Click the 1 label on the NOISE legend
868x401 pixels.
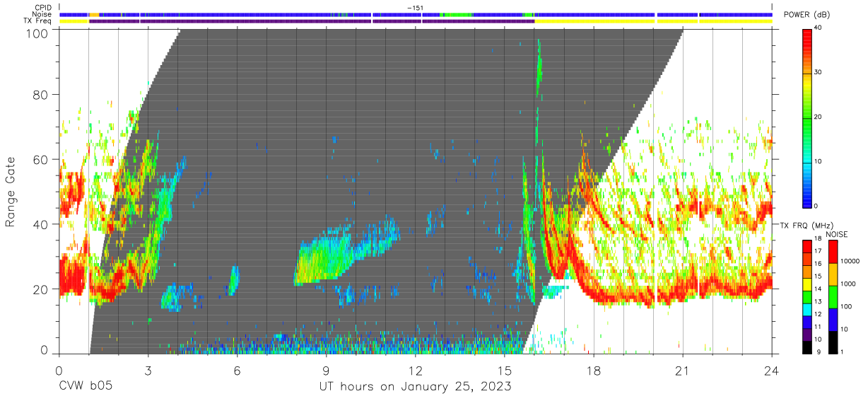tap(842, 351)
